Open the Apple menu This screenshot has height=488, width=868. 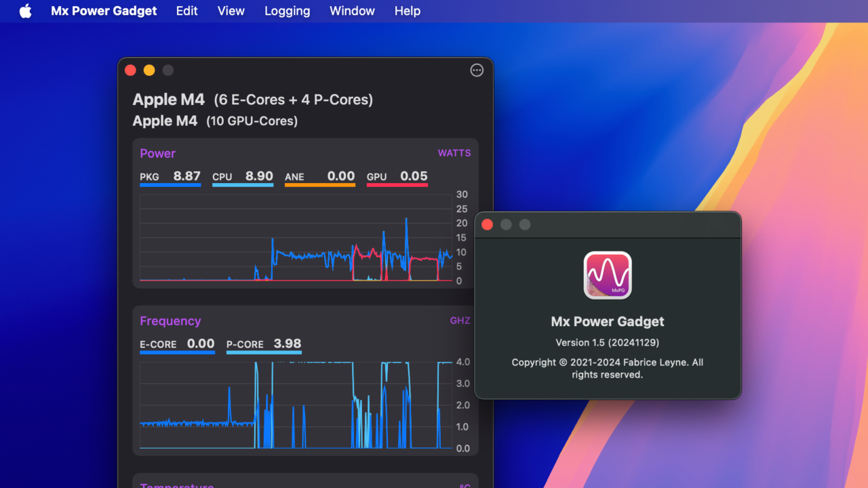25,11
